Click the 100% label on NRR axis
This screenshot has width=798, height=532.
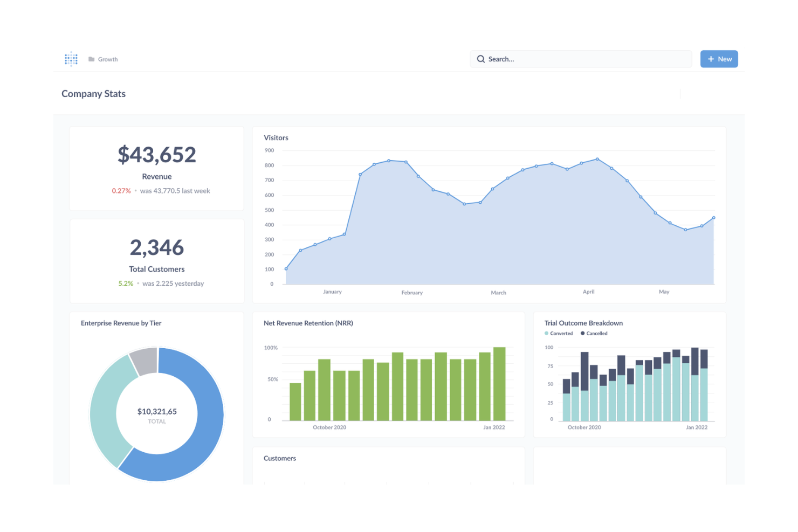271,348
